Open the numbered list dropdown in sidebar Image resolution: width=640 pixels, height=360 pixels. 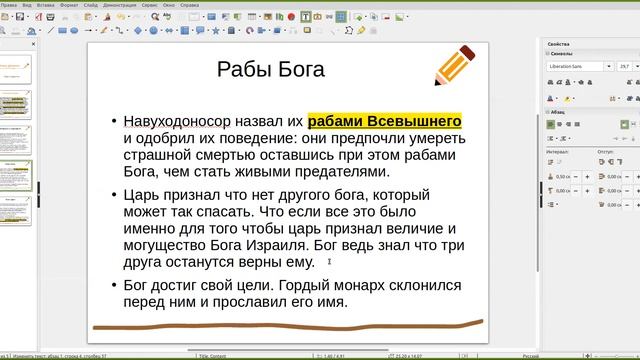click(569, 139)
